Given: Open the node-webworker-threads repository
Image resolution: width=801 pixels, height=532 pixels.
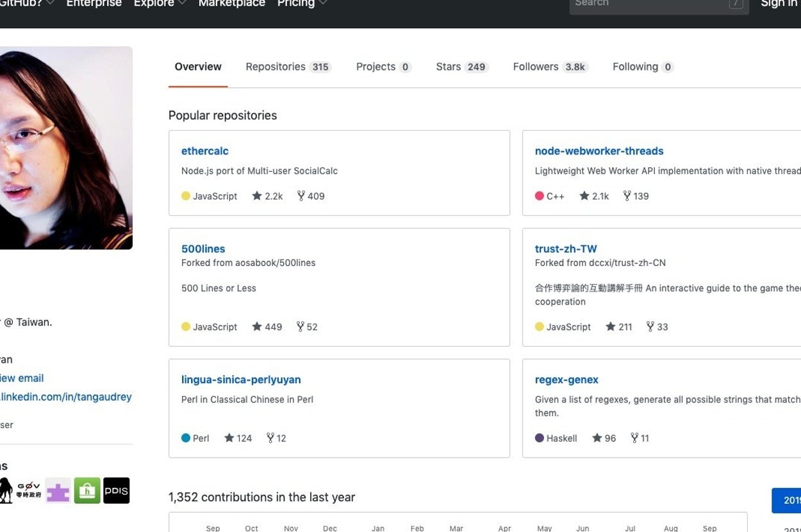Looking at the screenshot, I should (599, 151).
